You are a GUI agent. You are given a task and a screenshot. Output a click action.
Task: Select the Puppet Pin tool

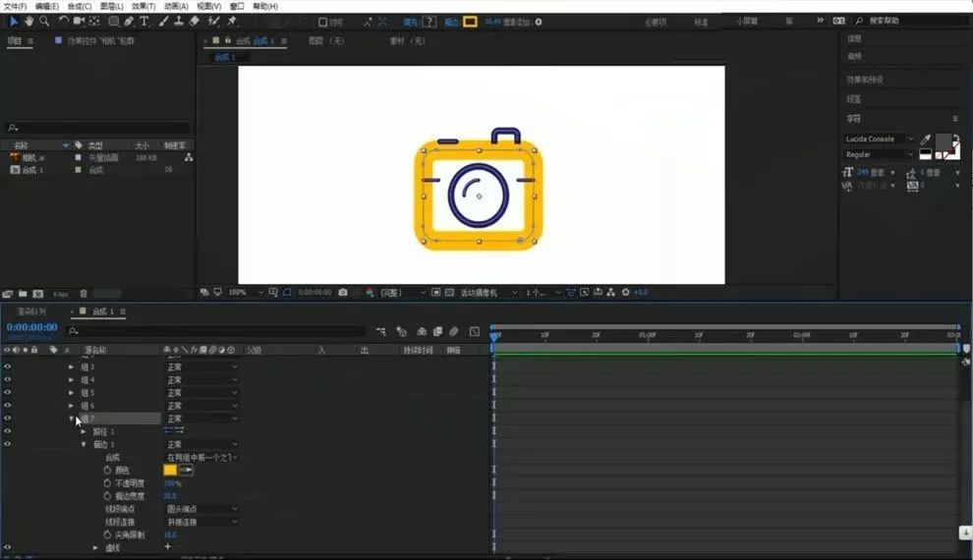coord(232,21)
